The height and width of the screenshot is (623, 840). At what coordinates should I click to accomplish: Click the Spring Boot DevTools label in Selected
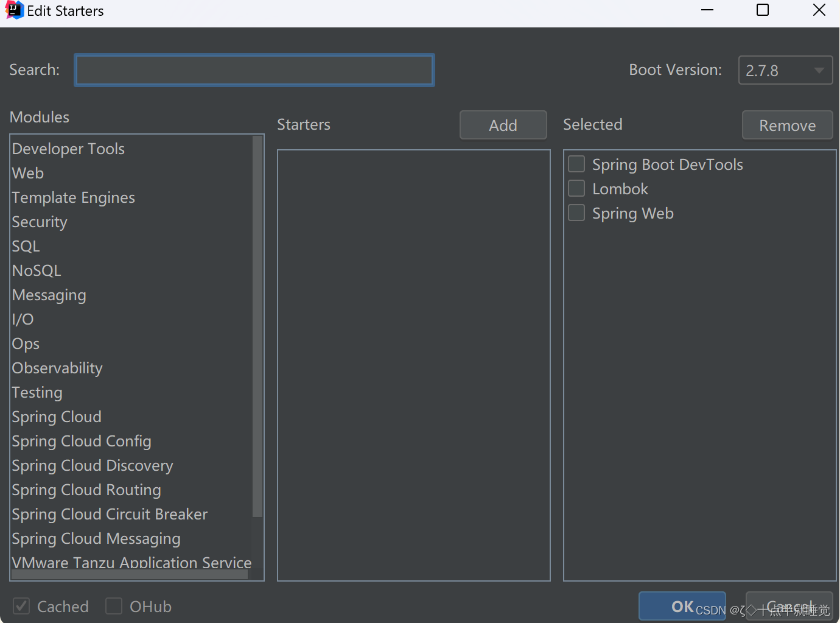668,164
